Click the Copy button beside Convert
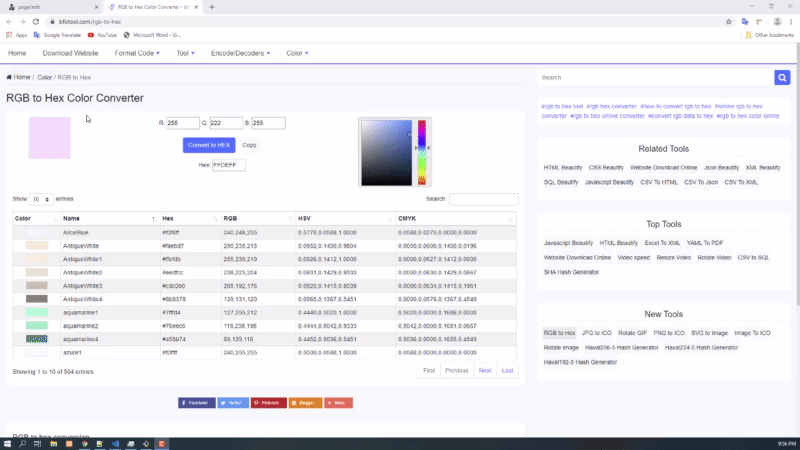Screen dimensions: 800x450 (249, 145)
